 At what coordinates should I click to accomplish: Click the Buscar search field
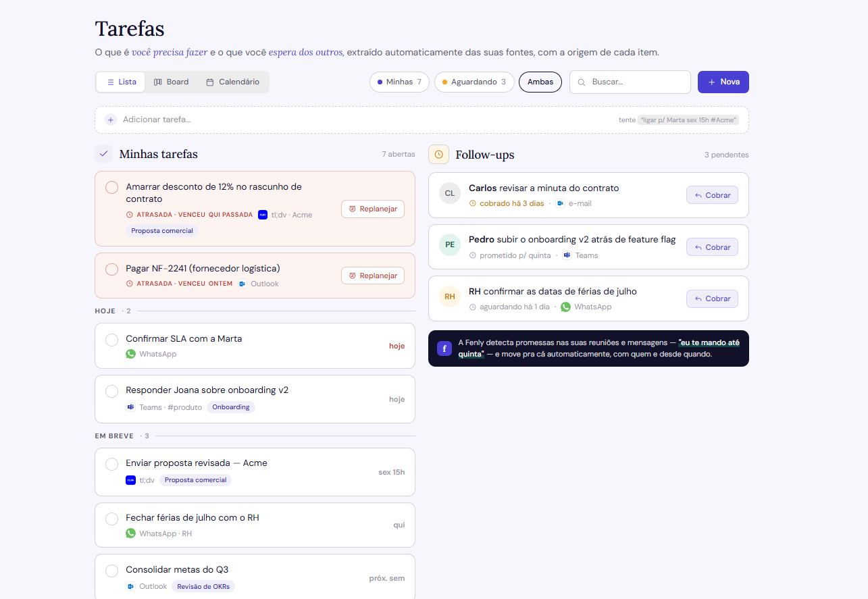point(630,82)
